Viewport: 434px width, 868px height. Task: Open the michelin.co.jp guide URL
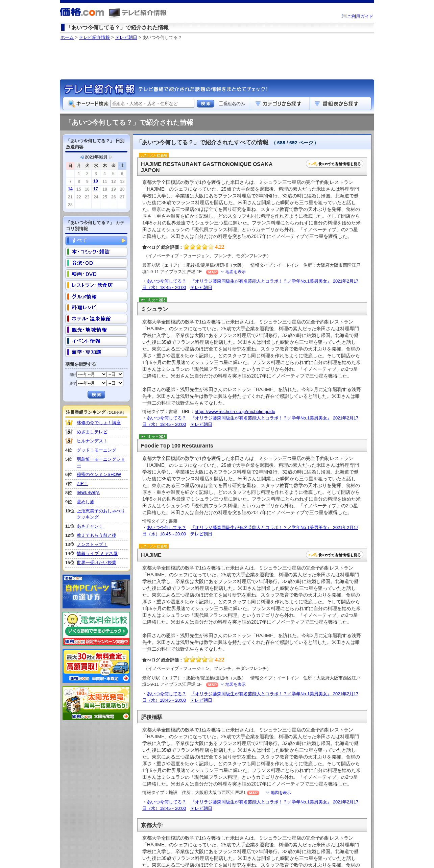tap(235, 412)
